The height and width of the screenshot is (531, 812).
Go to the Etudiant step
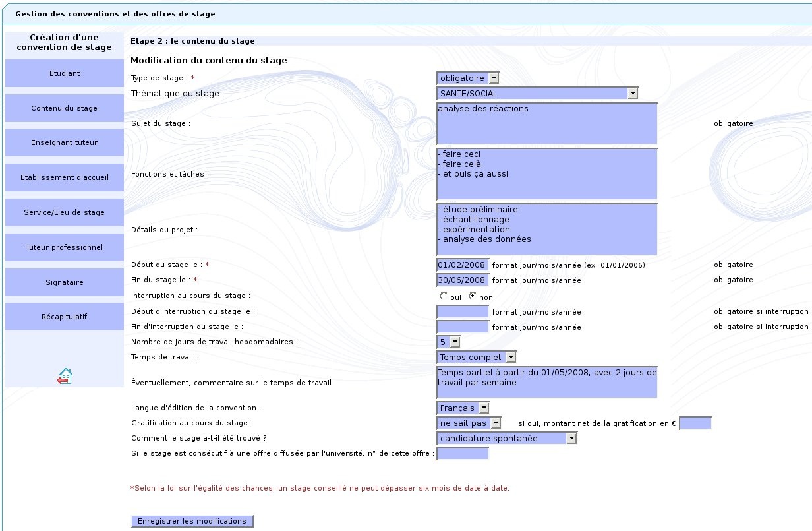65,73
